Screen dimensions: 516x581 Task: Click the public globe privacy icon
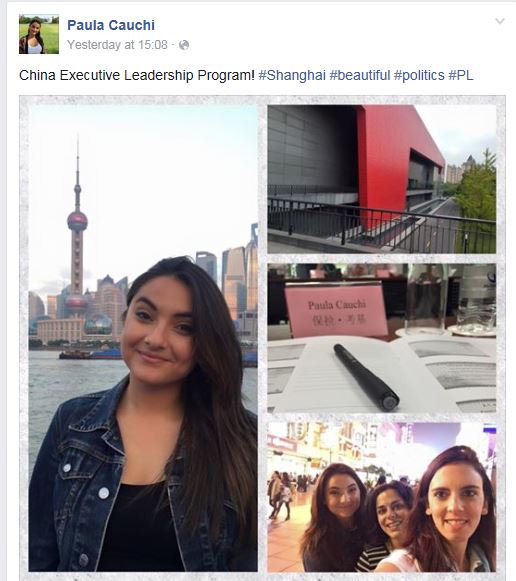pos(184,45)
